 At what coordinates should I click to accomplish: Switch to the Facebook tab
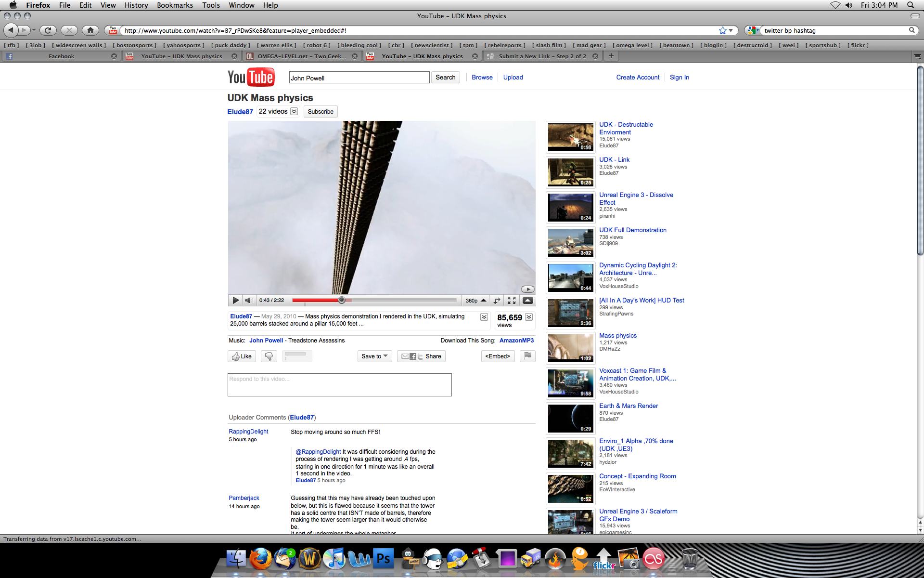pyautogui.click(x=61, y=56)
